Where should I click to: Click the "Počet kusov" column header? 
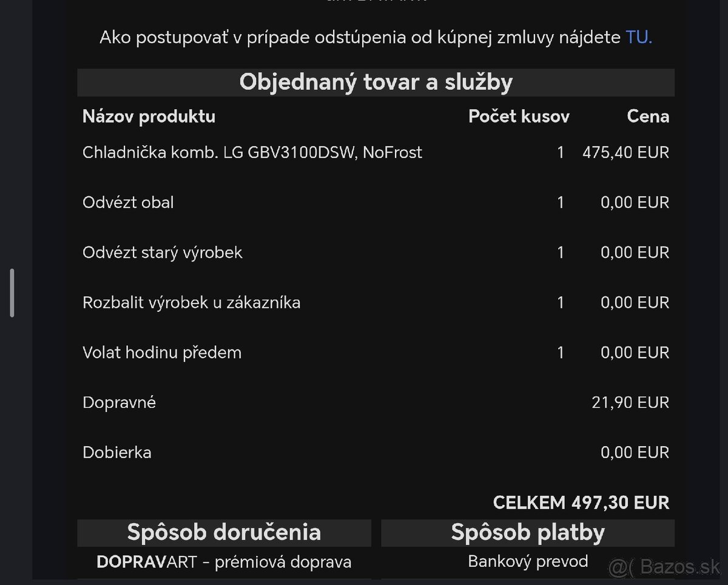pos(519,116)
